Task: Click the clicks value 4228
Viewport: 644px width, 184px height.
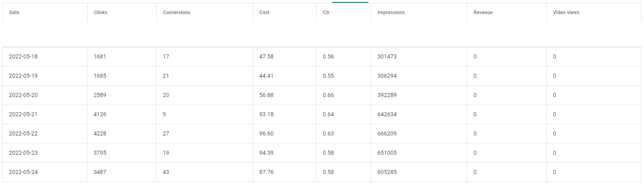Action: (x=100, y=134)
